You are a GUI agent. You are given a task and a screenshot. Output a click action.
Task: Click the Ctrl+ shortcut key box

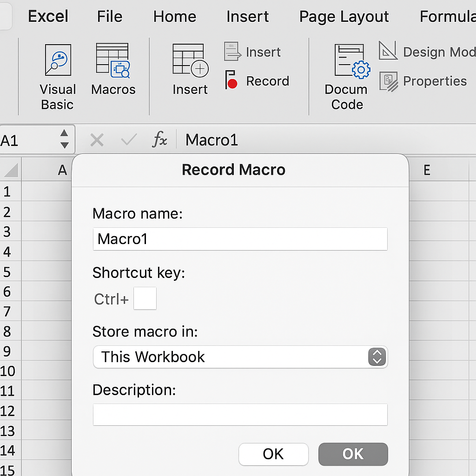tap(145, 298)
